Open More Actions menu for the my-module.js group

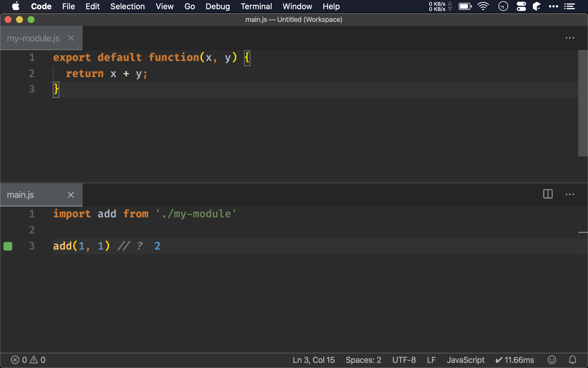pos(570,38)
